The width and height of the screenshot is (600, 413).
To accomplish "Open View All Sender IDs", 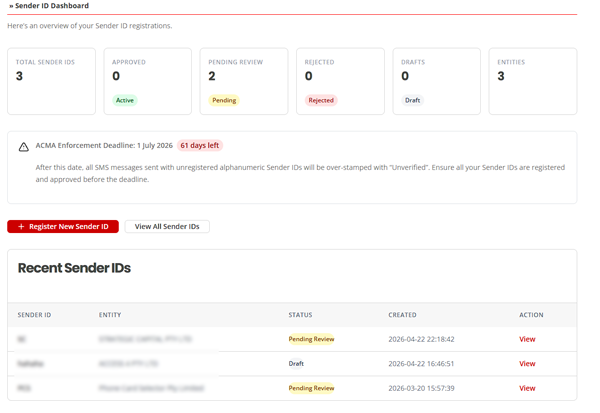I will (x=167, y=227).
